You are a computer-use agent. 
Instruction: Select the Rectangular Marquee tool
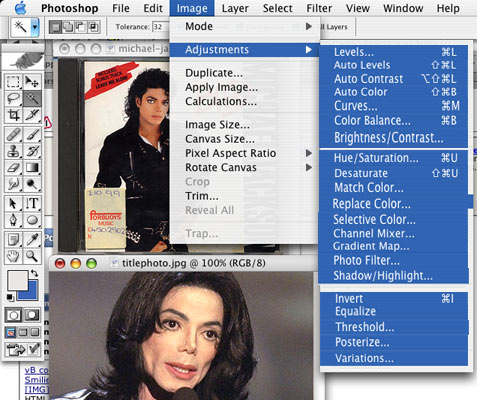[13, 82]
